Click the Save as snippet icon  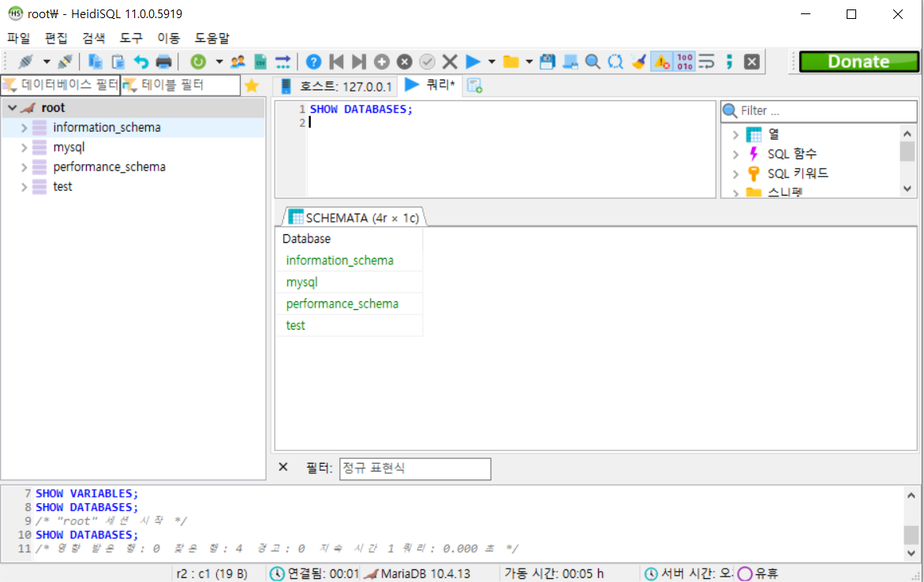tap(570, 62)
